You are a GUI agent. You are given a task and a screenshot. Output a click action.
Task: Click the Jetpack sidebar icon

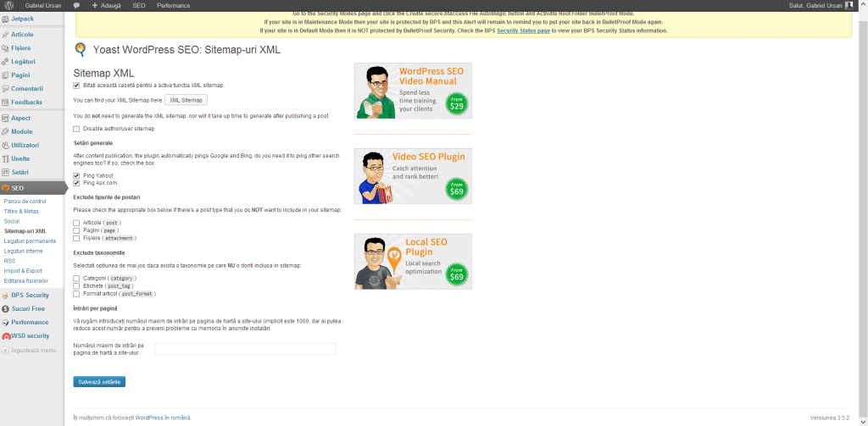pyautogui.click(x=6, y=18)
